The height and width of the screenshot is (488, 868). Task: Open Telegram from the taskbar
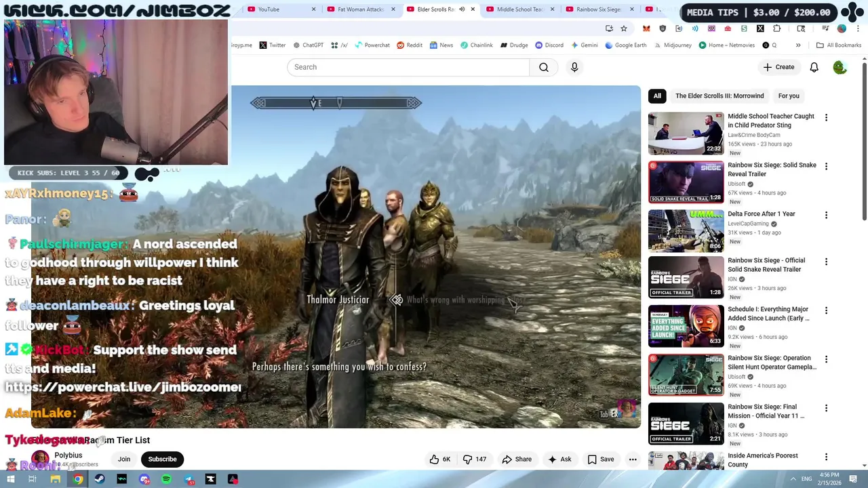click(189, 479)
